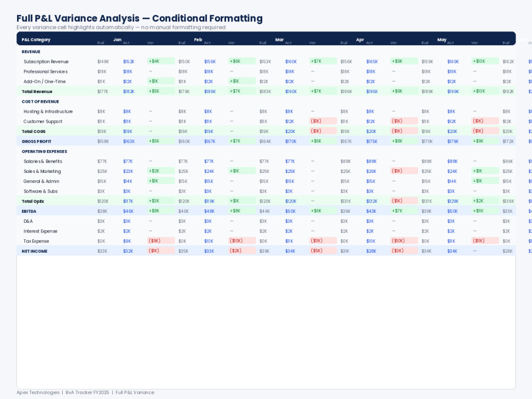Click Net Income's $28K April actual
This screenshot has height=399, width=532.
371,252
